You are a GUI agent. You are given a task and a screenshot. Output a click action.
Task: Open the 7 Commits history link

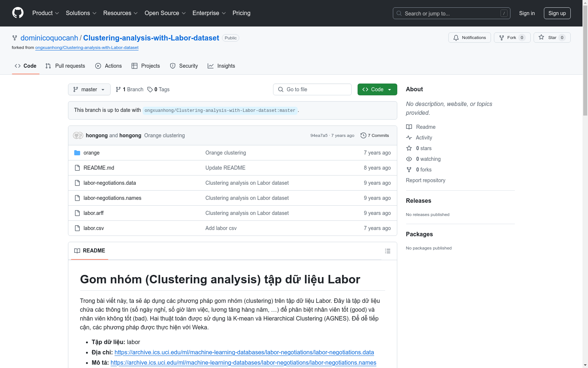[x=375, y=135]
